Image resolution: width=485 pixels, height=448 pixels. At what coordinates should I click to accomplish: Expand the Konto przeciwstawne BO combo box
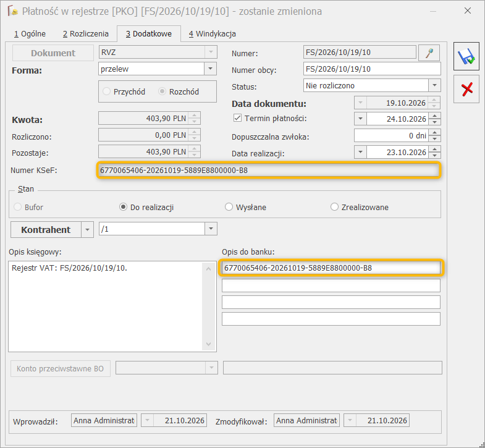click(212, 368)
